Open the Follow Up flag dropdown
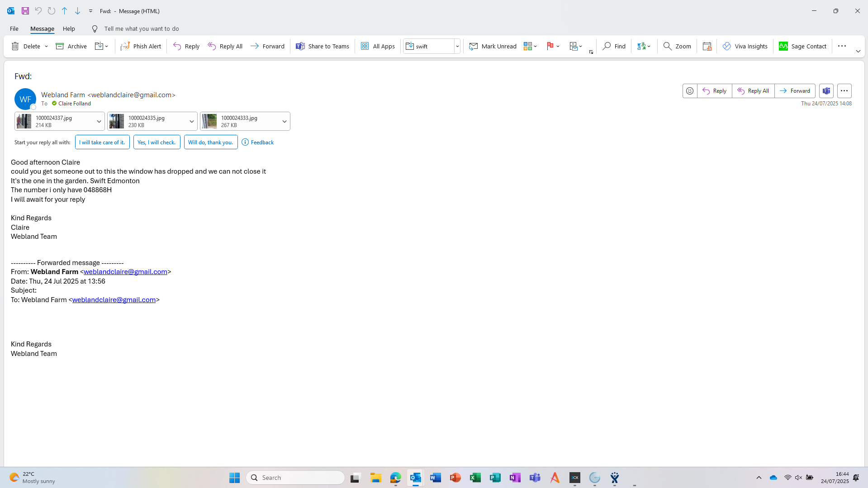 pos(553,46)
